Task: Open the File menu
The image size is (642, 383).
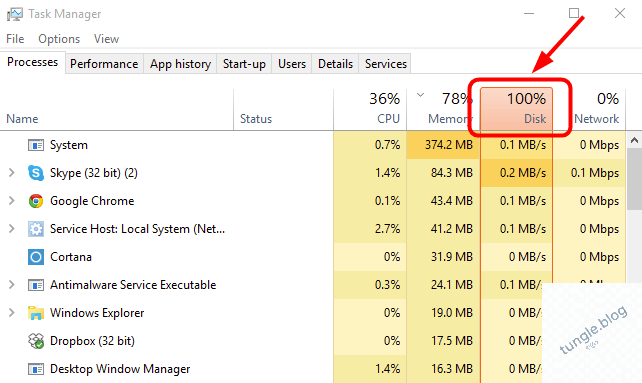Action: click(15, 39)
